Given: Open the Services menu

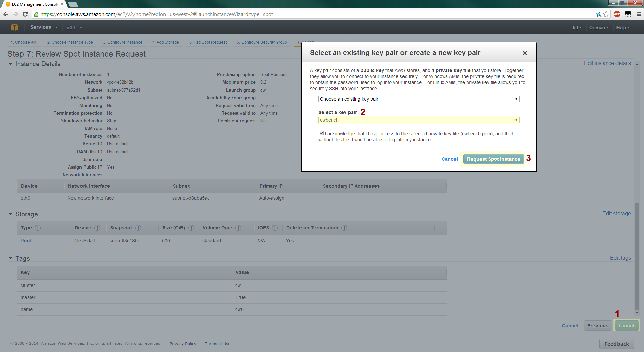Looking at the screenshot, I should click(x=44, y=27).
